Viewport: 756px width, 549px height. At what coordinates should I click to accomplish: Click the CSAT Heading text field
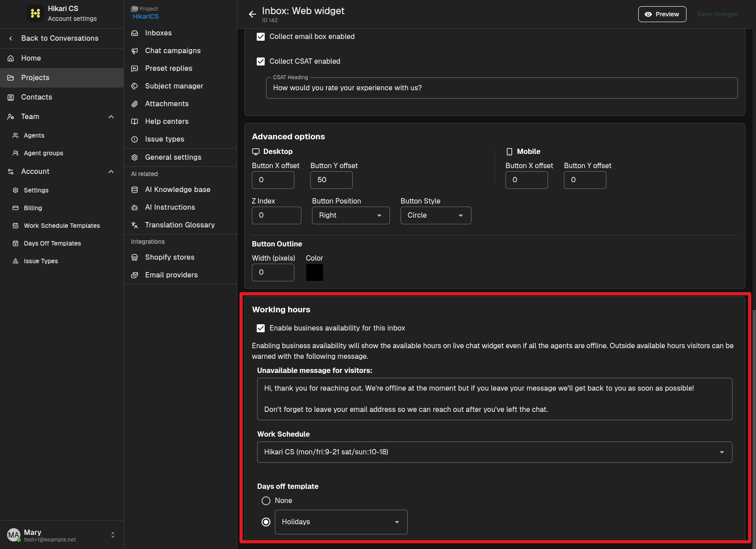(501, 88)
